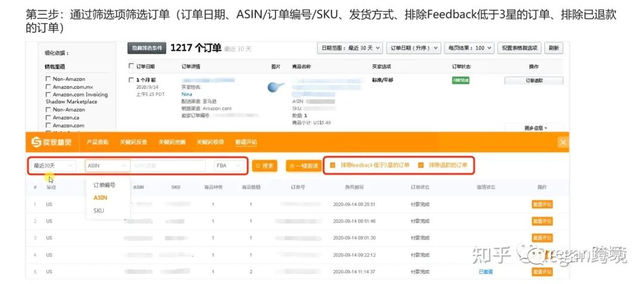The height and width of the screenshot is (284, 644).
Task: Click the 订单号 column header
Action: click(298, 188)
